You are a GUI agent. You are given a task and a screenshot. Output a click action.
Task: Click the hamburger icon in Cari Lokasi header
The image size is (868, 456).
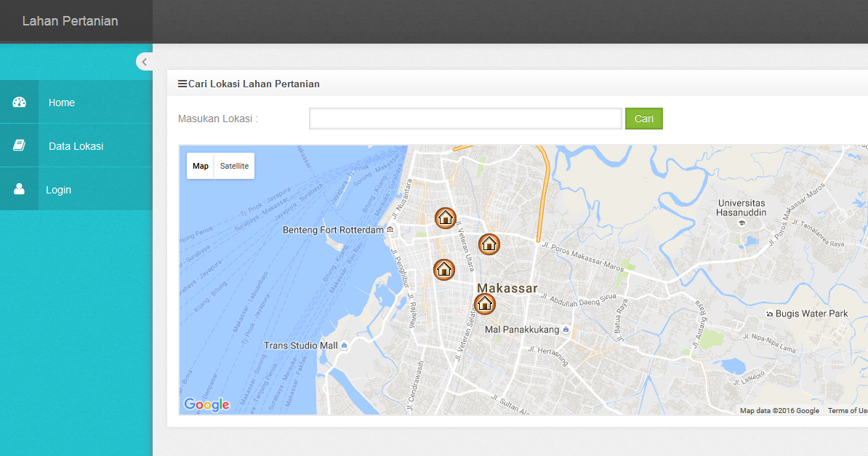[x=182, y=84]
